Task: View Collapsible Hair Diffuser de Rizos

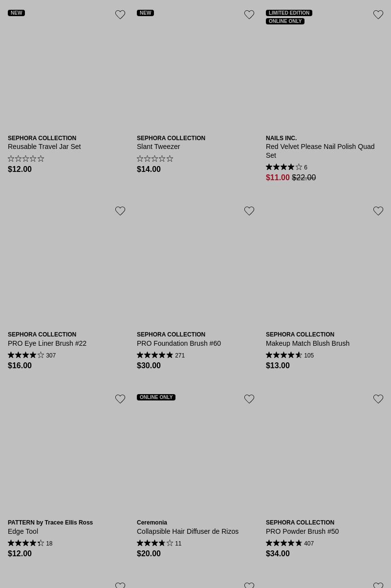Action: (188, 531)
